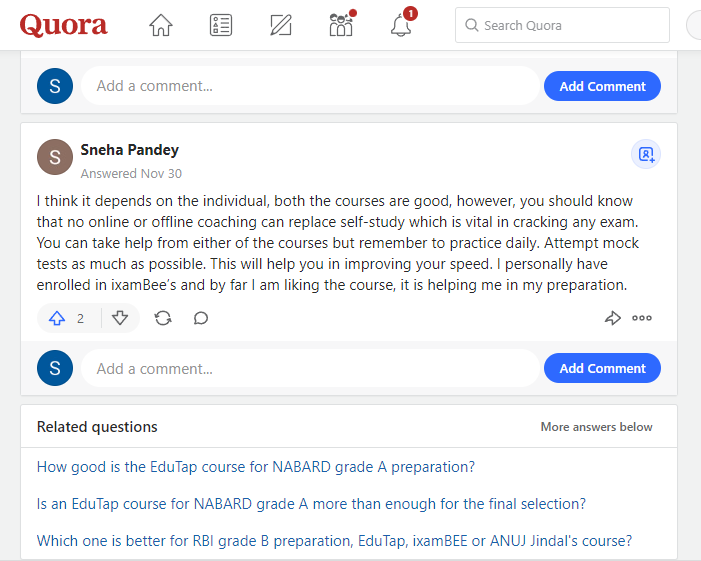The width and height of the screenshot is (701, 561).
Task: Open RBI grade B EduTap ixamBEE comparison question
Action: 334,541
